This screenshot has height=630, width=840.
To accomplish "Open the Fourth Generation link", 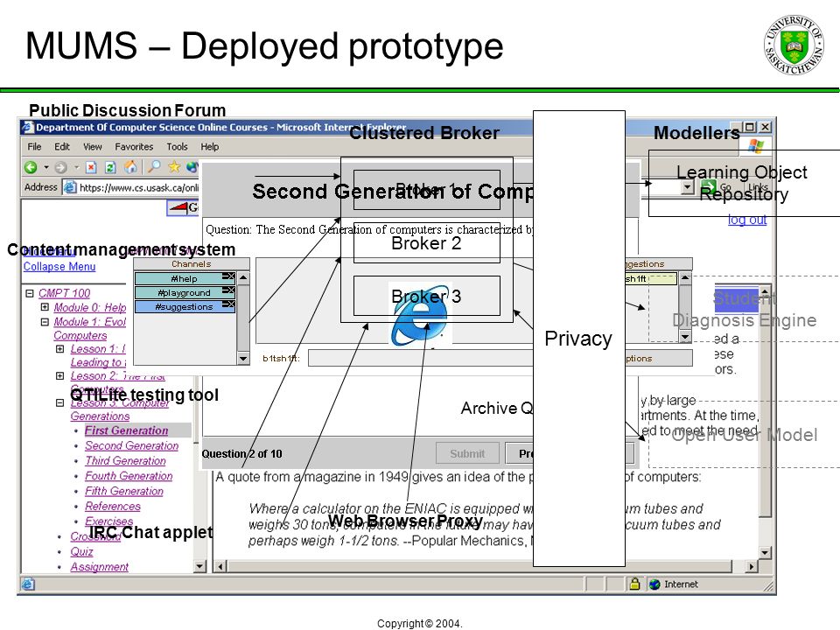I will click(x=129, y=476).
